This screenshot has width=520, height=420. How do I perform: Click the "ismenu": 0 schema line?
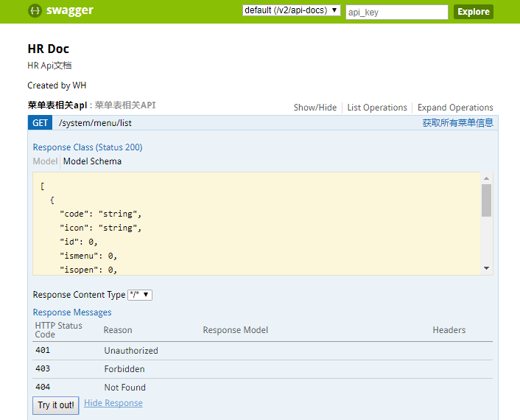(x=88, y=256)
